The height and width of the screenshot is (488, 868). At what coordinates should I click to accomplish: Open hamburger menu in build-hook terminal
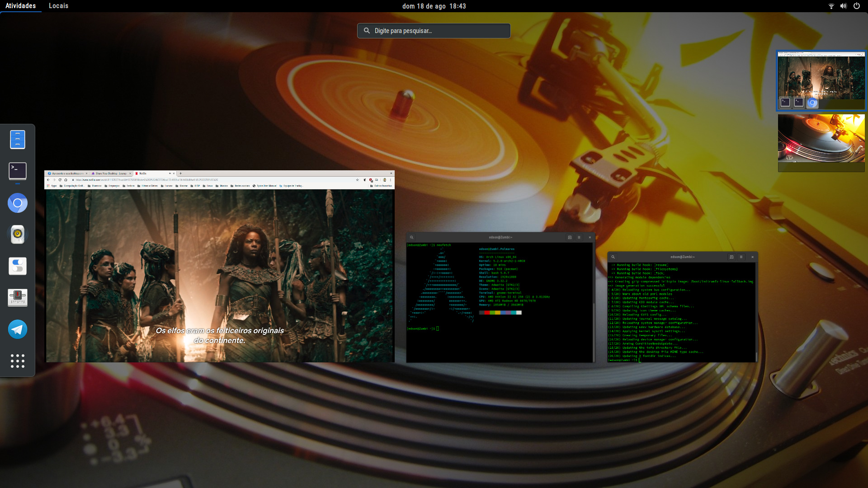tap(741, 257)
